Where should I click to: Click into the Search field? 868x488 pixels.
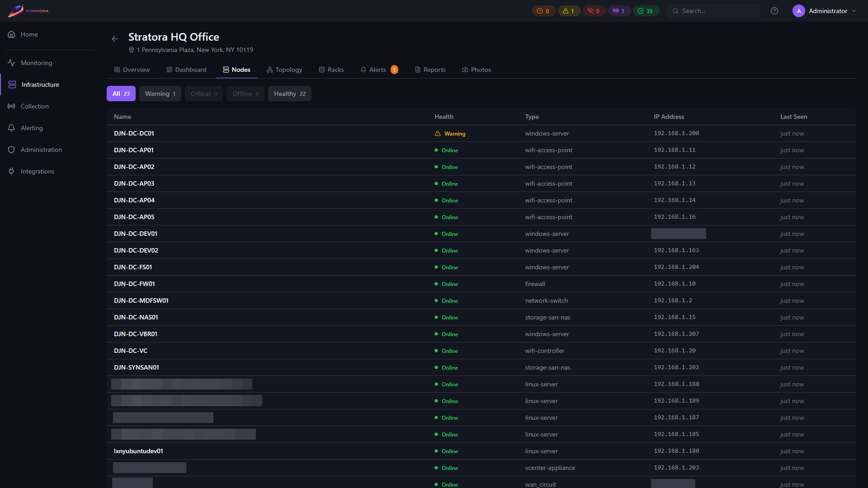(713, 11)
